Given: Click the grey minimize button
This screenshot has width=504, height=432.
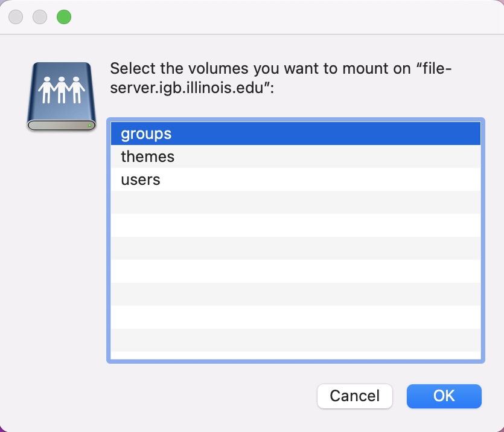Looking at the screenshot, I should tap(39, 16).
